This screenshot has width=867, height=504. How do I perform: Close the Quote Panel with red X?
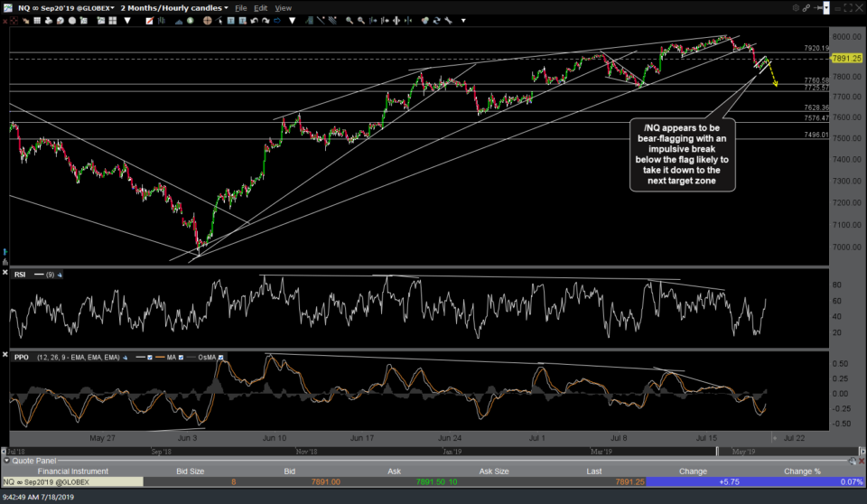point(862,461)
